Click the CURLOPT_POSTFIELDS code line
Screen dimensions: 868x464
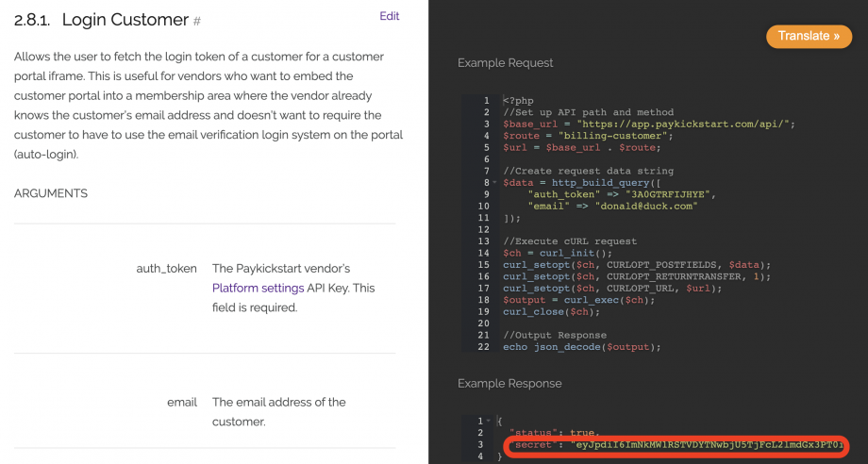click(637, 265)
